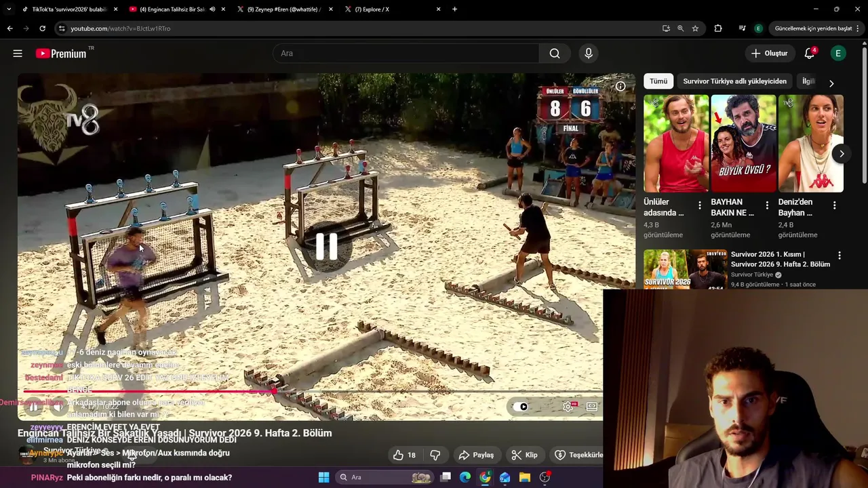Image resolution: width=868 pixels, height=488 pixels.
Task: Open the Windows Start menu
Action: point(323,477)
